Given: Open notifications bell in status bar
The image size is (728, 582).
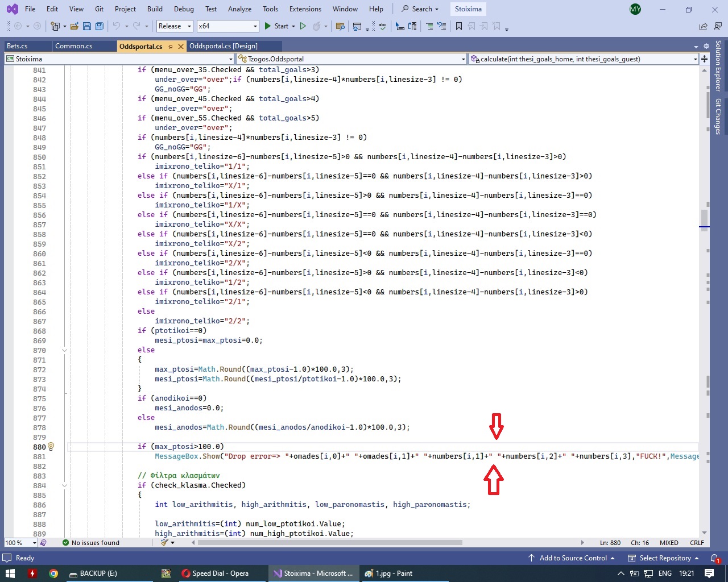Looking at the screenshot, I should point(715,558).
